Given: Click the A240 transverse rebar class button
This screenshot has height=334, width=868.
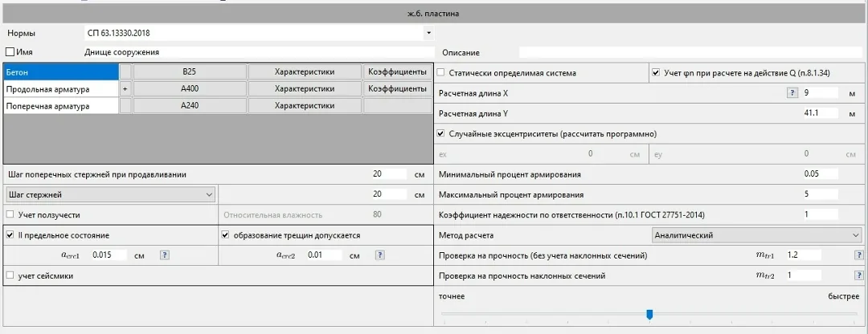Looking at the screenshot, I should pyautogui.click(x=190, y=105).
